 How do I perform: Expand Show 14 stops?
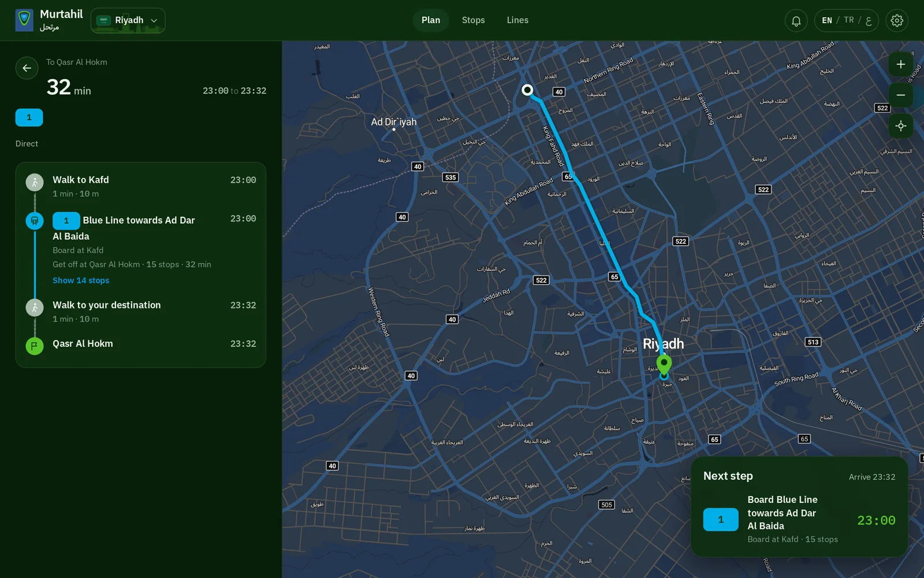point(81,280)
